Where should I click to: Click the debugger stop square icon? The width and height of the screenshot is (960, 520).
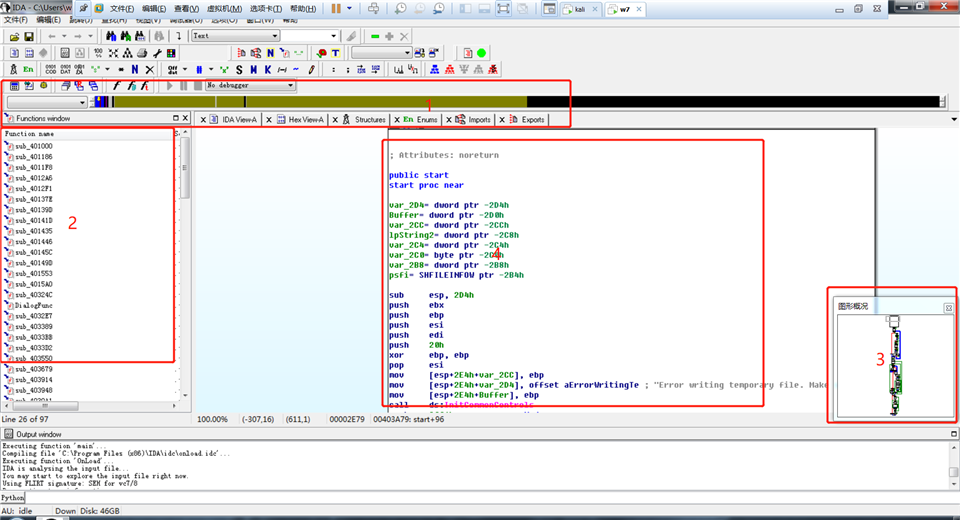point(198,86)
